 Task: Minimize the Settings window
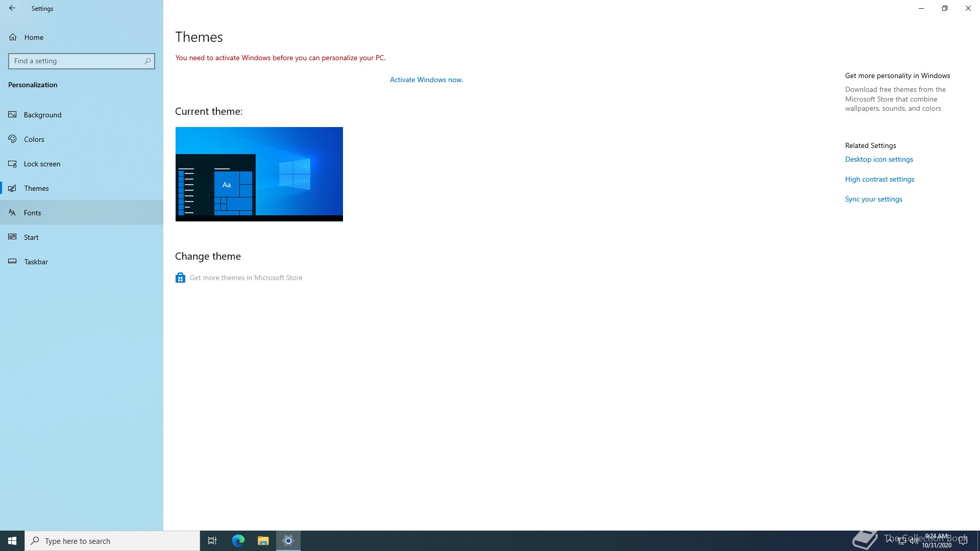click(921, 8)
